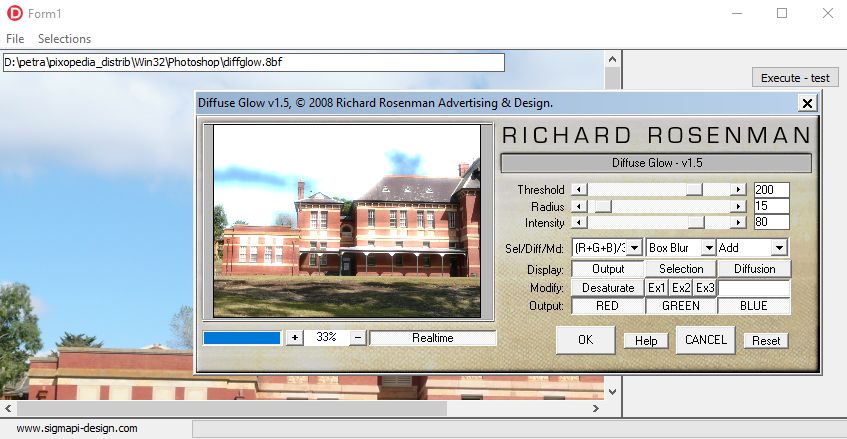Click the Intensity slider thumb
Screen dimensions: 847x439
696,222
